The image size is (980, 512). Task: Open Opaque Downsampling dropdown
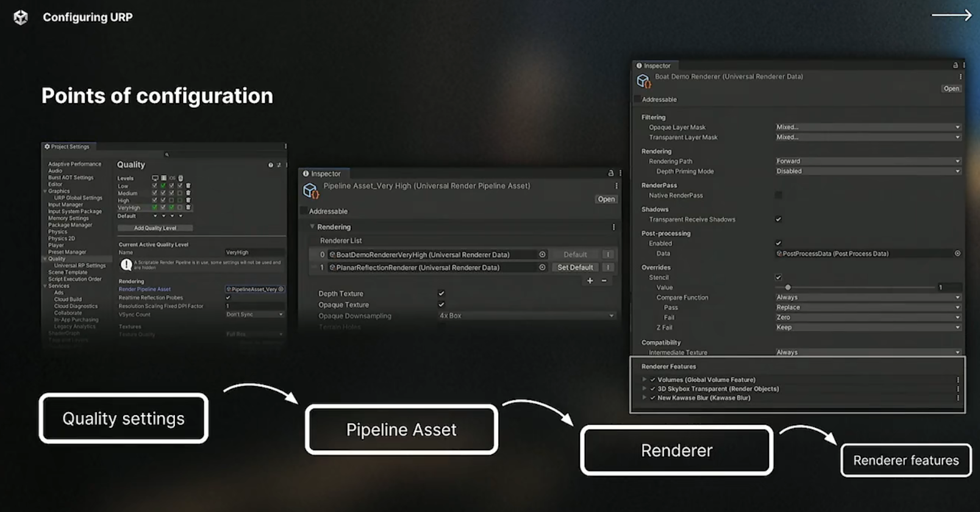tap(526, 316)
